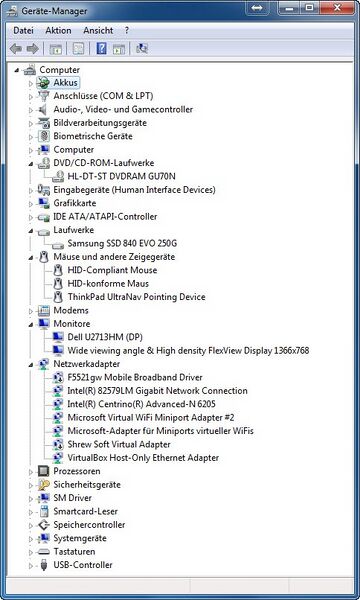This screenshot has height=600, width=360.
Task: Open the ? help menu
Action: point(127,30)
